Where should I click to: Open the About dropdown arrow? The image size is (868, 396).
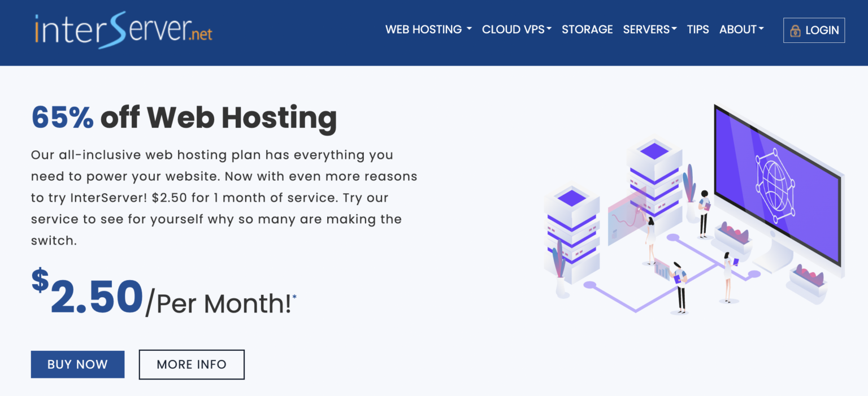761,29
